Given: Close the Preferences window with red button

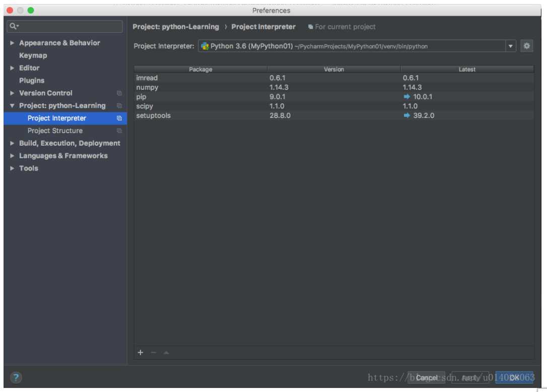Looking at the screenshot, I should click(10, 10).
